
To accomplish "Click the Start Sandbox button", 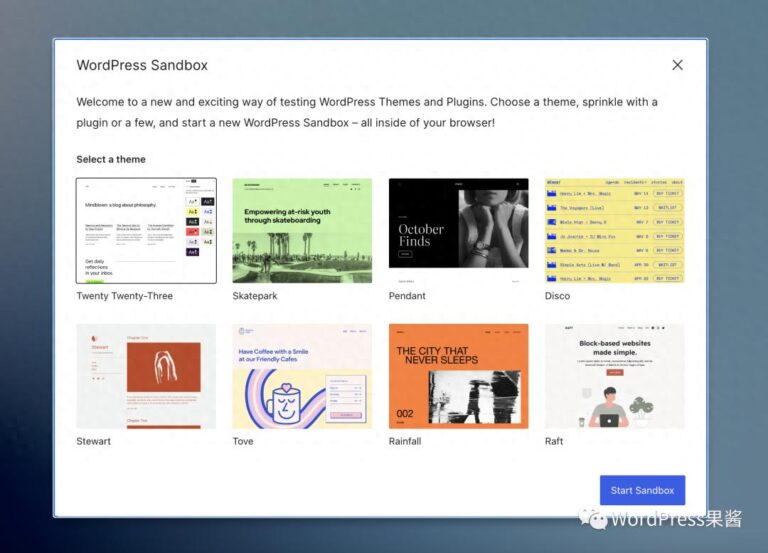I will click(642, 490).
